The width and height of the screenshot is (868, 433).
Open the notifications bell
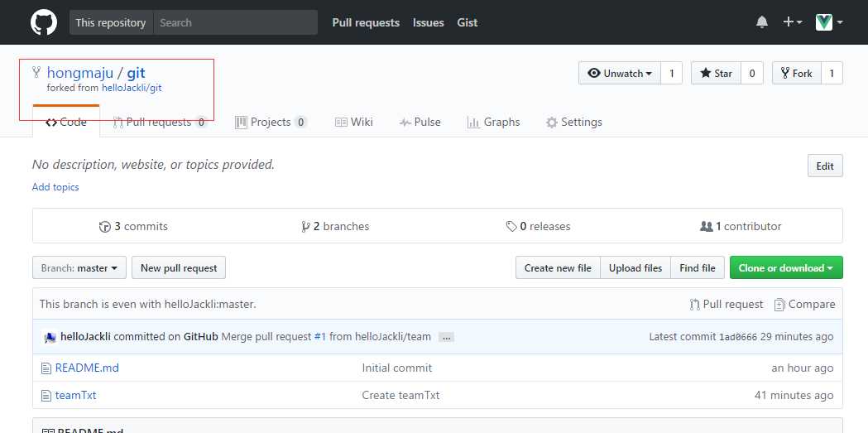(x=762, y=22)
